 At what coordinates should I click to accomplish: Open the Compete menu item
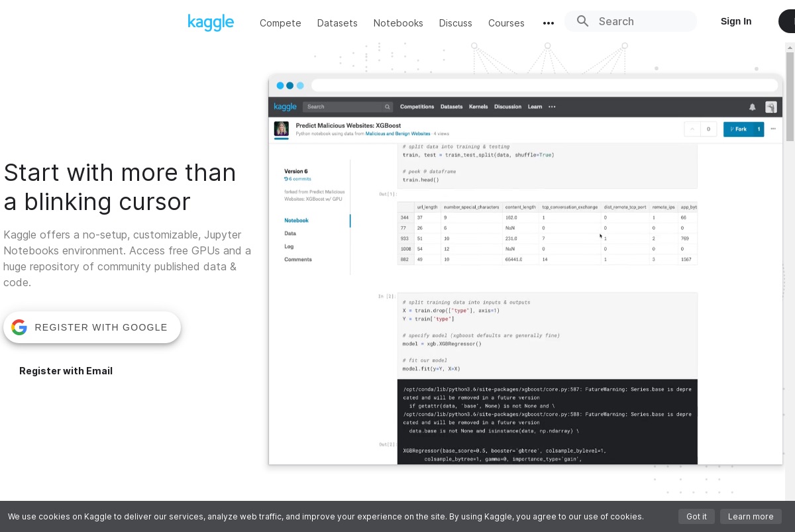tap(280, 23)
